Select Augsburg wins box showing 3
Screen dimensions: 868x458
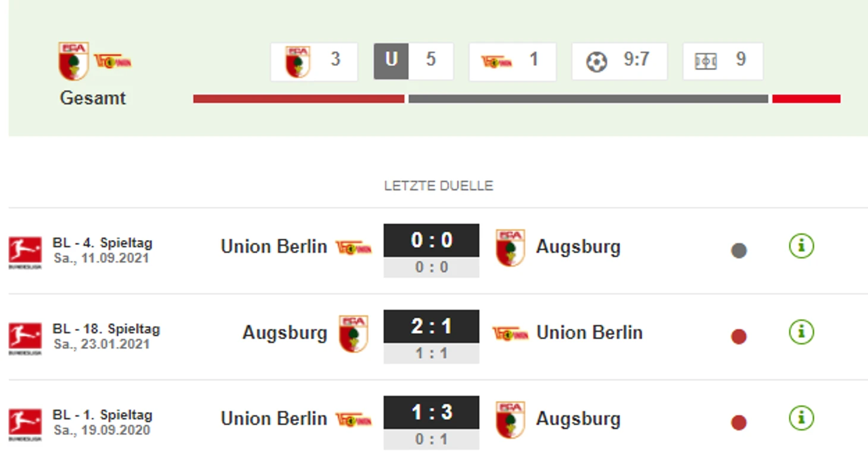click(314, 61)
